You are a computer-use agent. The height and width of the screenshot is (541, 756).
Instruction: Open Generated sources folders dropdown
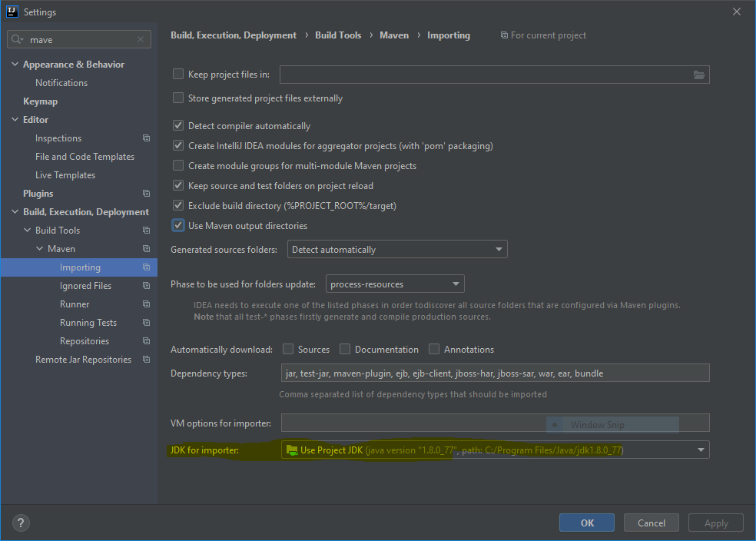click(x=397, y=249)
